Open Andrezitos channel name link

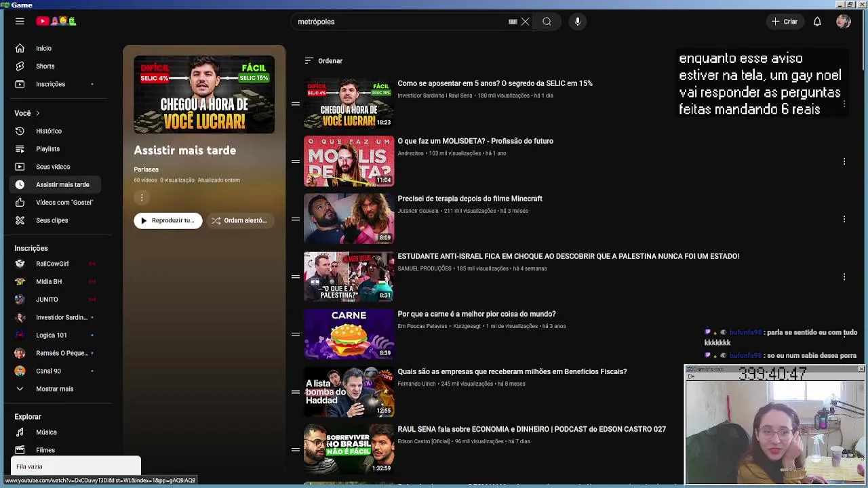(410, 153)
